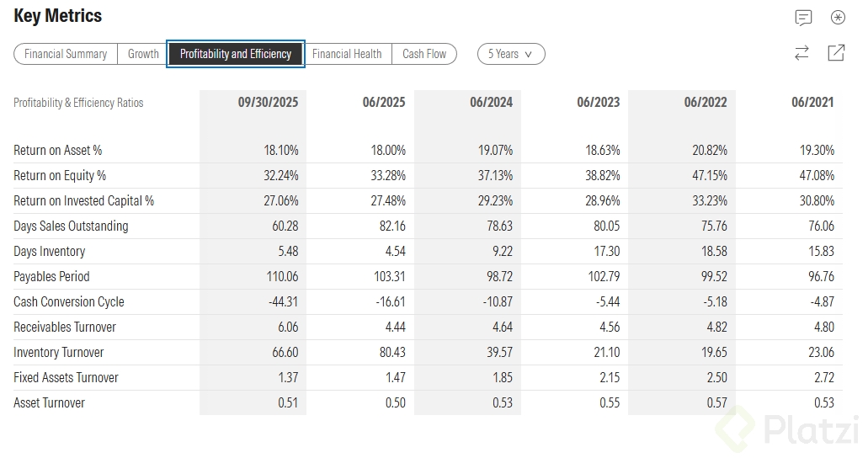This screenshot has height=458, width=868.
Task: Click the 06/2025 column header
Action: pos(384,103)
